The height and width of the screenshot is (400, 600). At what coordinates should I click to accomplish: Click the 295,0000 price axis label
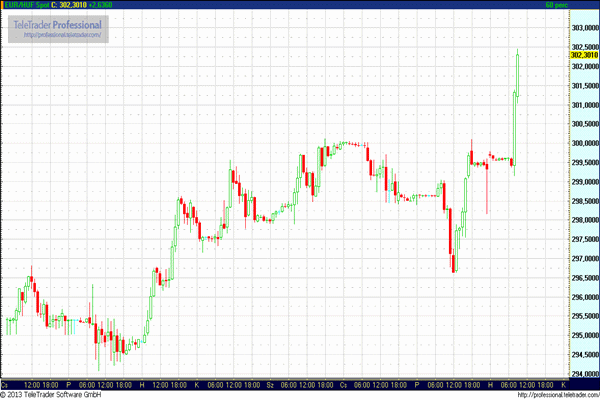583,336
